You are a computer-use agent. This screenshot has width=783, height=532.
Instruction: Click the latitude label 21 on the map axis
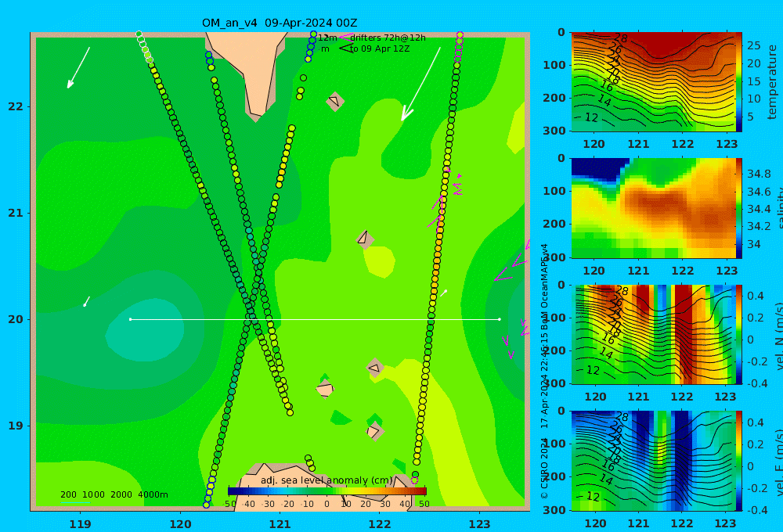[16, 213]
